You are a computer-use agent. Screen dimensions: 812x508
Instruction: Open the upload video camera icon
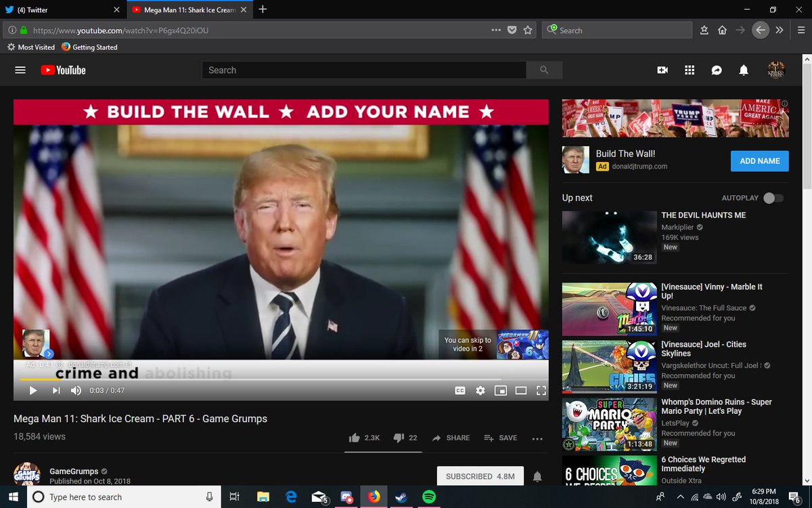click(x=662, y=70)
